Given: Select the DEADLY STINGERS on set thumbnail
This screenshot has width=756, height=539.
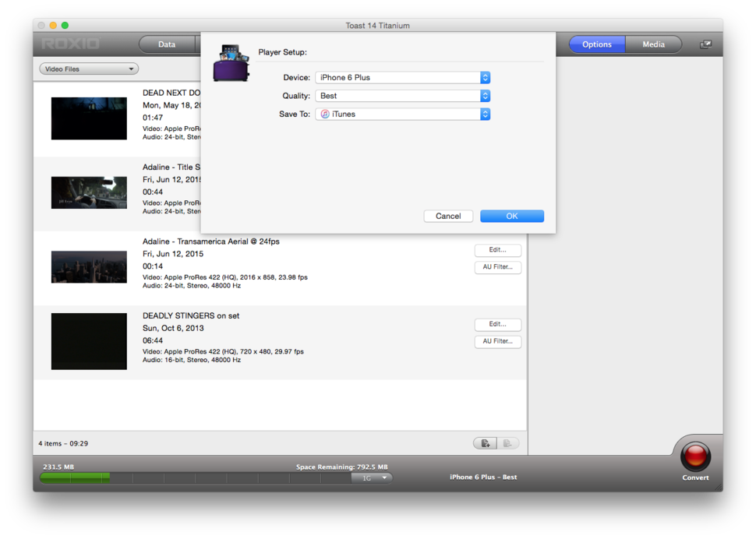Looking at the screenshot, I should 89,341.
